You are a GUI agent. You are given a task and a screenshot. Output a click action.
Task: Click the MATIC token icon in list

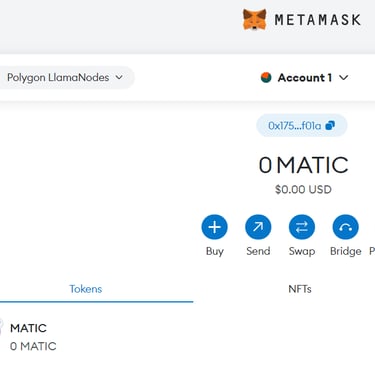[1, 327]
